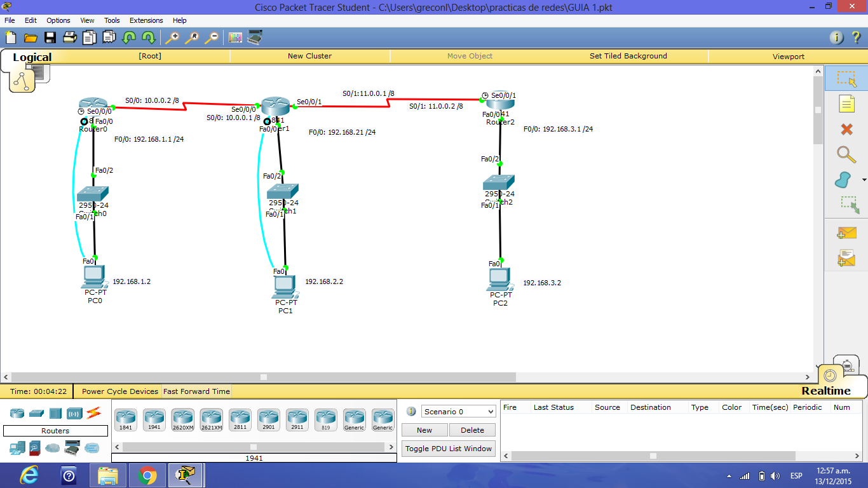Toggle the PDU List Window
Image resolution: width=868 pixels, height=488 pixels.
(448, 448)
